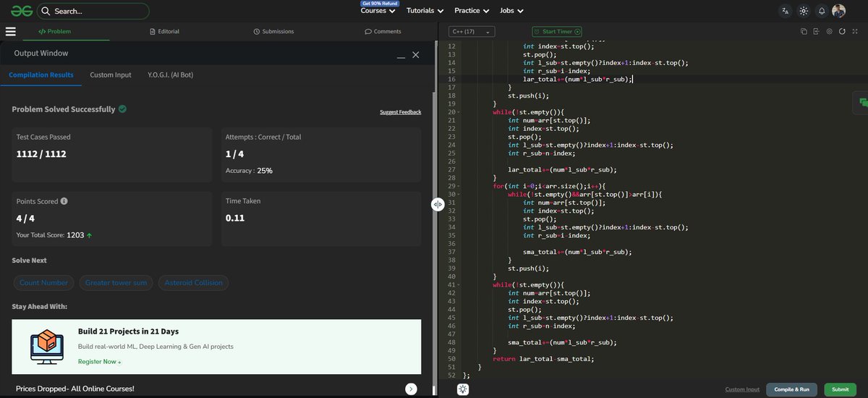
Task: Copy code using the editor copy icon
Action: tap(804, 32)
